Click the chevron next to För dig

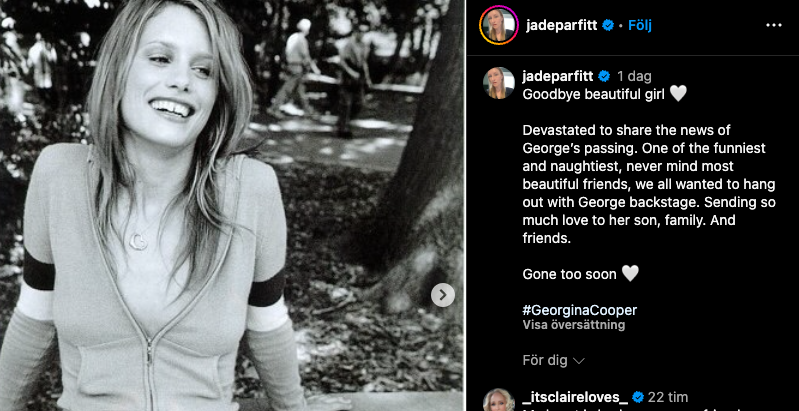[x=578, y=361]
